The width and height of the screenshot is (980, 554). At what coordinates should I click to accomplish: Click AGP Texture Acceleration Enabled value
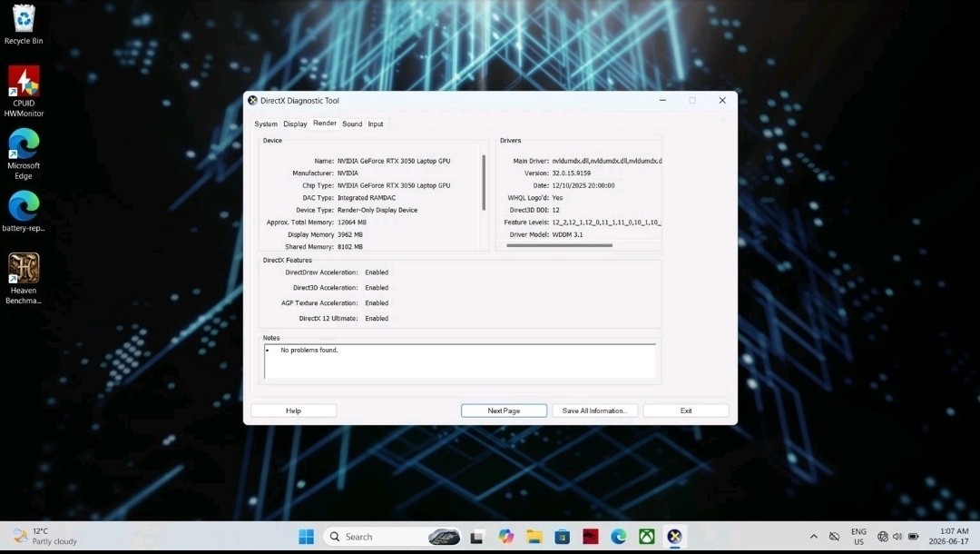pyautogui.click(x=377, y=303)
